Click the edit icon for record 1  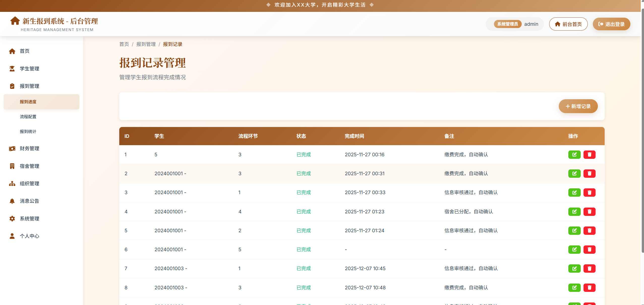click(x=574, y=155)
